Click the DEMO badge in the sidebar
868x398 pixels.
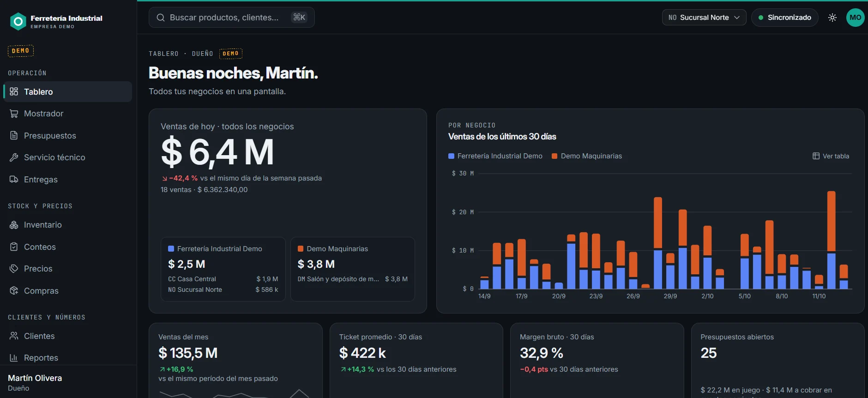21,51
